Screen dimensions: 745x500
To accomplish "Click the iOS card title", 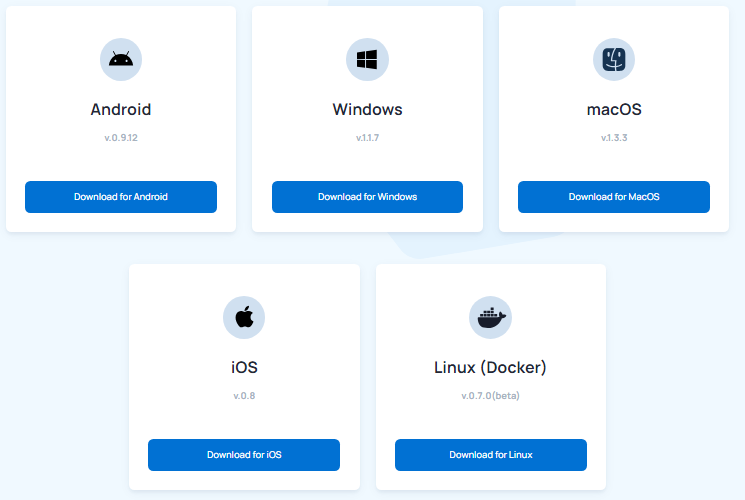I will 244,367.
